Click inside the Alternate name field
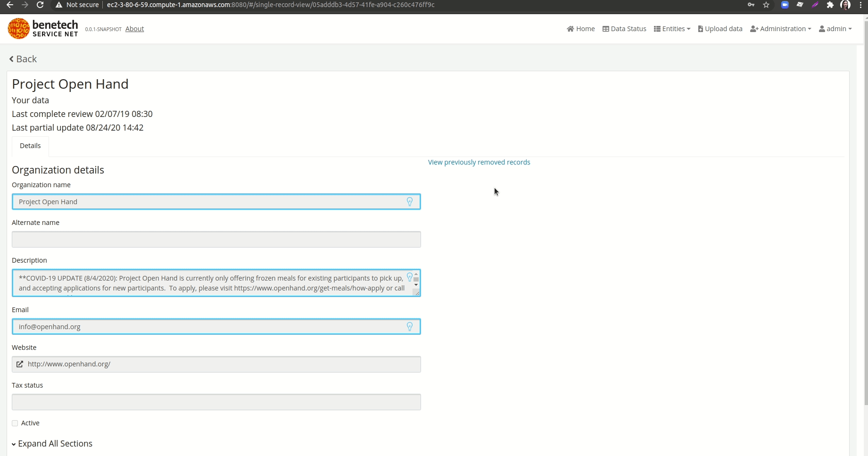The height and width of the screenshot is (456, 868). click(216, 239)
